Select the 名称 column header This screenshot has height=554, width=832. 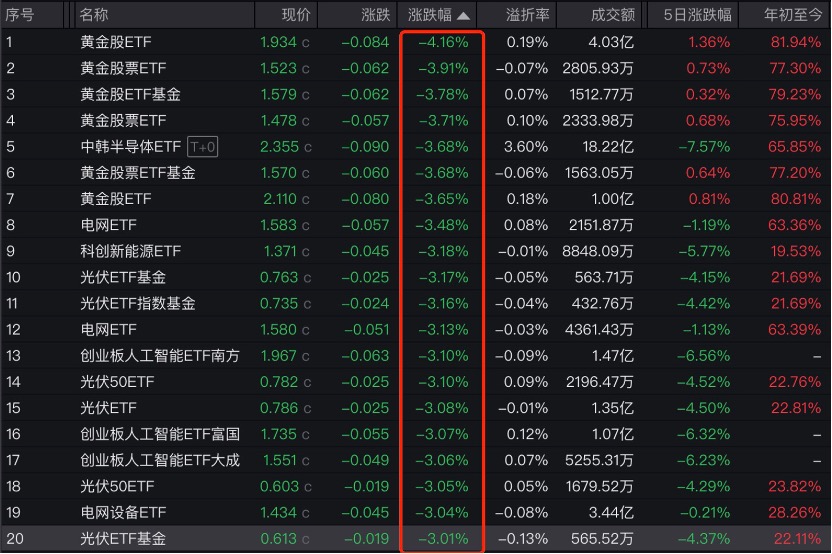coord(94,15)
